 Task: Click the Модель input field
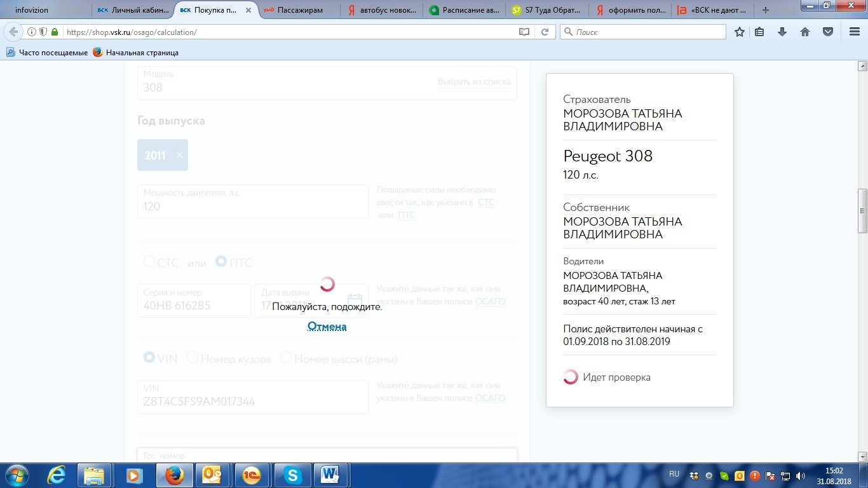[x=327, y=83]
